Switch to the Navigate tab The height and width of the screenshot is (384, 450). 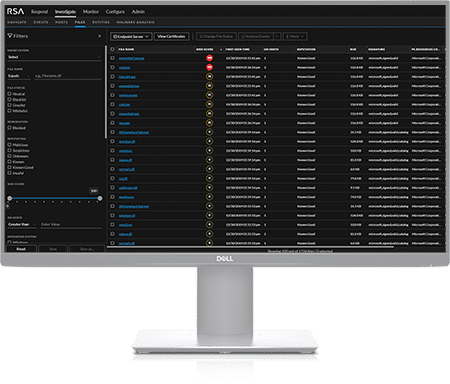(17, 22)
